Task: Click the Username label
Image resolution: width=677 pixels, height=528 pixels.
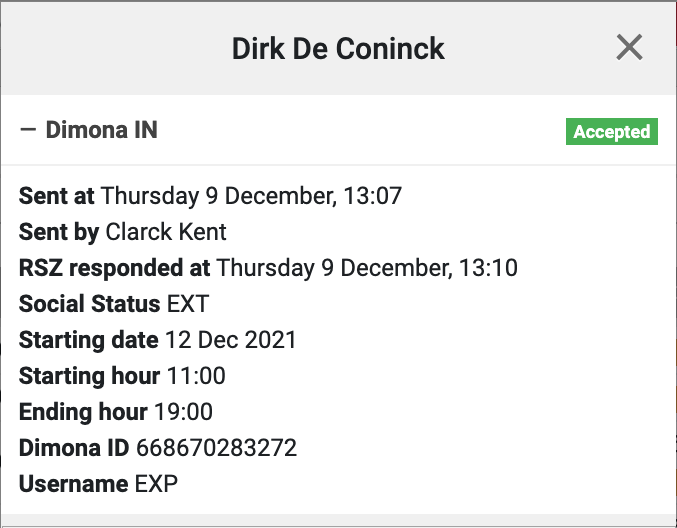Action: tap(74, 484)
